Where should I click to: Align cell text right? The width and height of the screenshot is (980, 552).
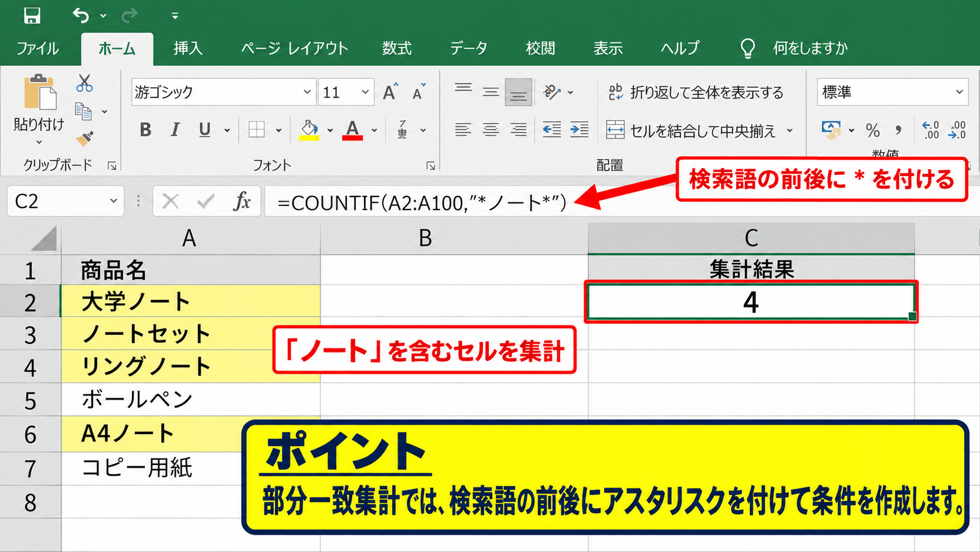pos(518,130)
